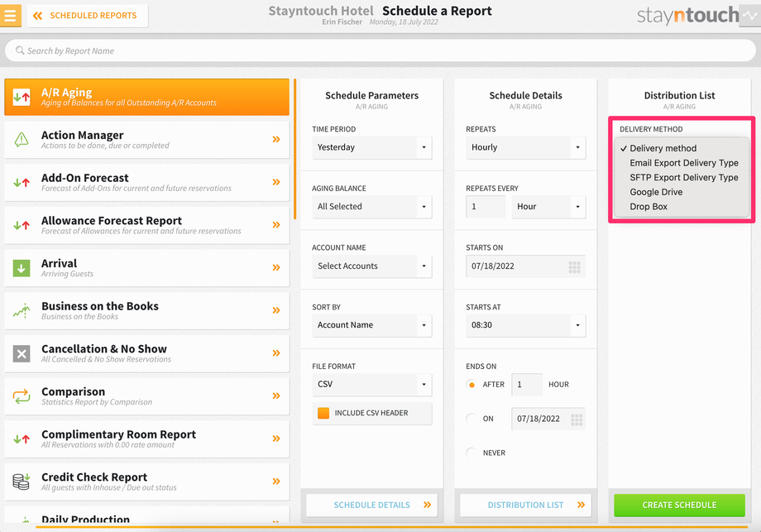Click the back chevrons beside Scheduled Reports
This screenshot has width=761, height=532.
37,16
